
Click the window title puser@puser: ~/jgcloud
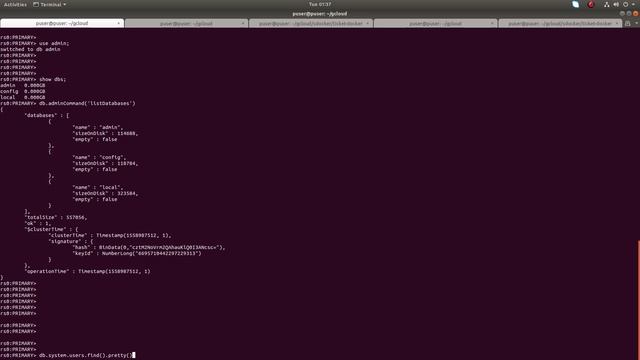320,13
